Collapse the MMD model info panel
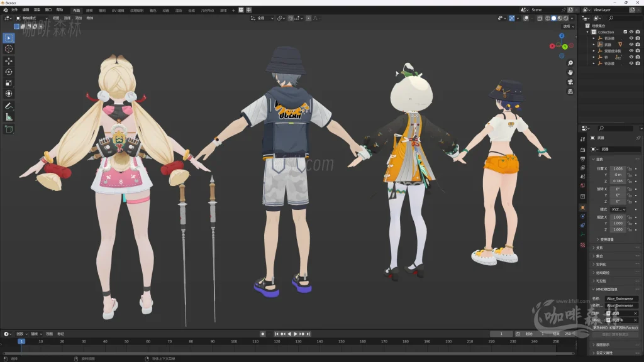 (x=606, y=289)
